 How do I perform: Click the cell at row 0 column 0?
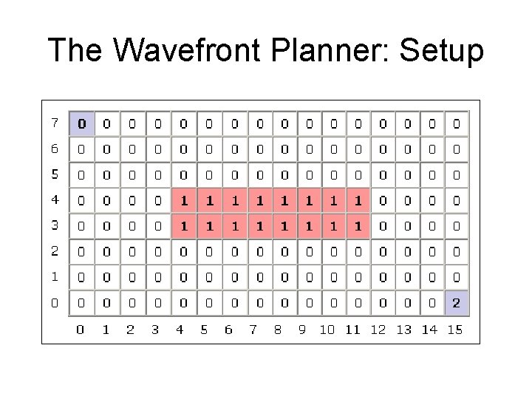coord(82,302)
